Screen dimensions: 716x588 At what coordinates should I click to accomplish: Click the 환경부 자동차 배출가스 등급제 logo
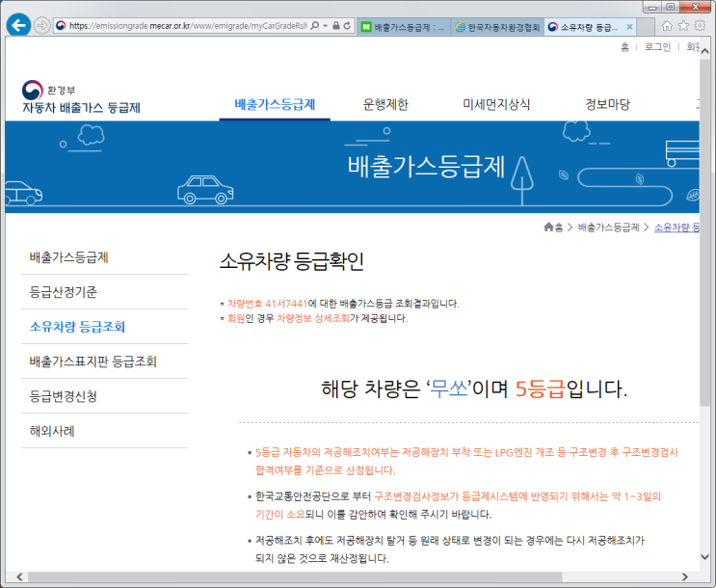(x=81, y=97)
